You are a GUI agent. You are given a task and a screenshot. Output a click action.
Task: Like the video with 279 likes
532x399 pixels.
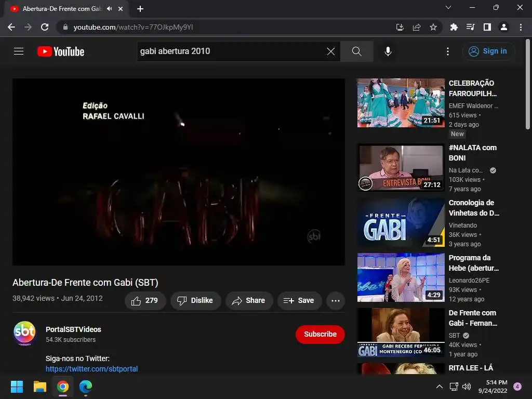pos(145,301)
